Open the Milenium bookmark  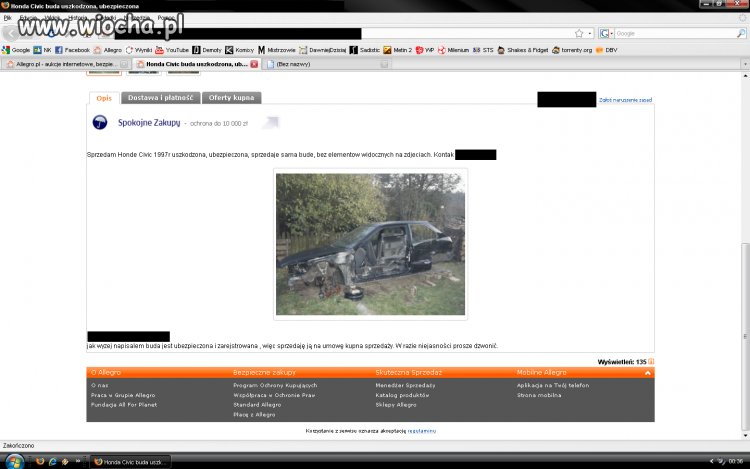453,50
